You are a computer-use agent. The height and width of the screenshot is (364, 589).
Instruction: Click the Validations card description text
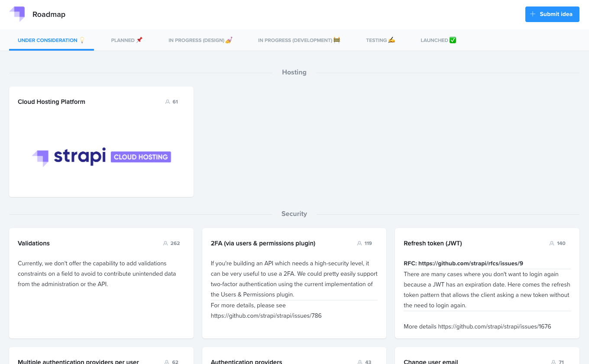click(x=97, y=274)
